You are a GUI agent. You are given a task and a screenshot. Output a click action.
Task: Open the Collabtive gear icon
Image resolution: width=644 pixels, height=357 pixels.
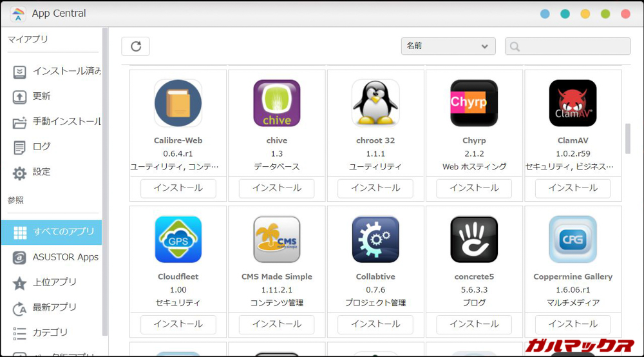[x=375, y=239]
